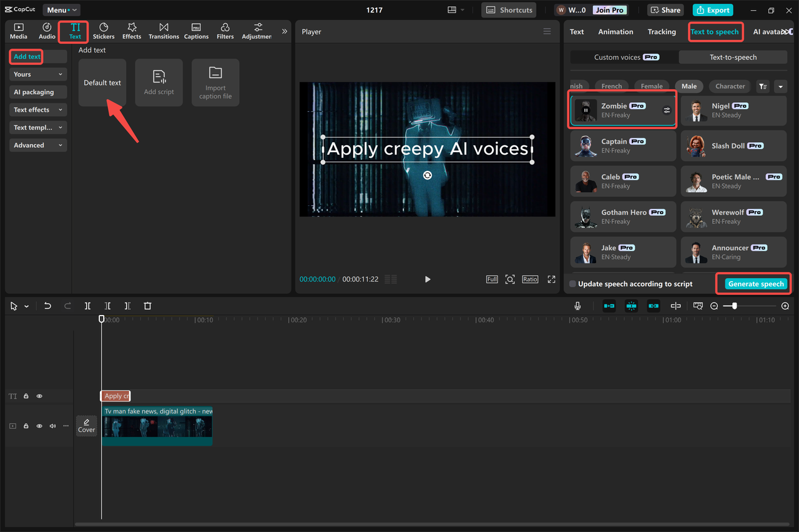Play the video in Player
Screen dimensions: 799x532
428,279
